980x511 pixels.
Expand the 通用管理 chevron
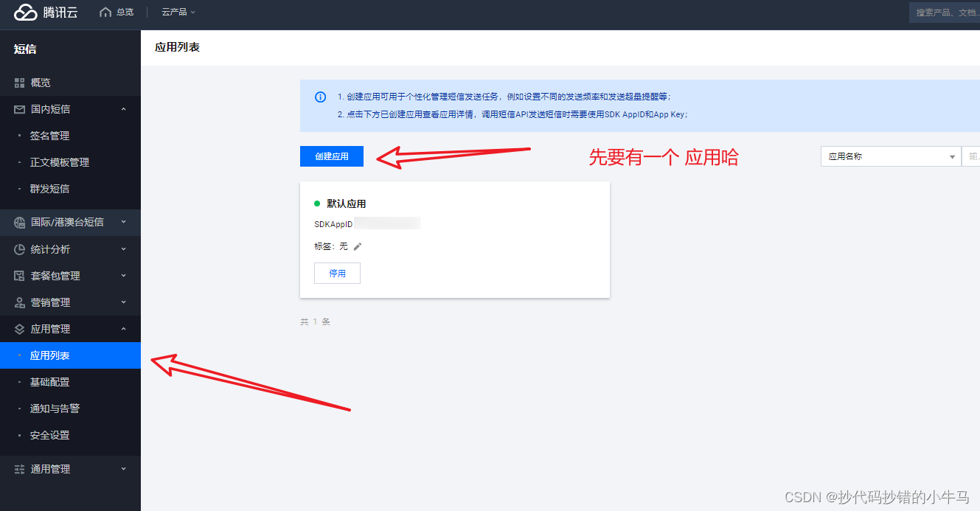[x=123, y=469]
